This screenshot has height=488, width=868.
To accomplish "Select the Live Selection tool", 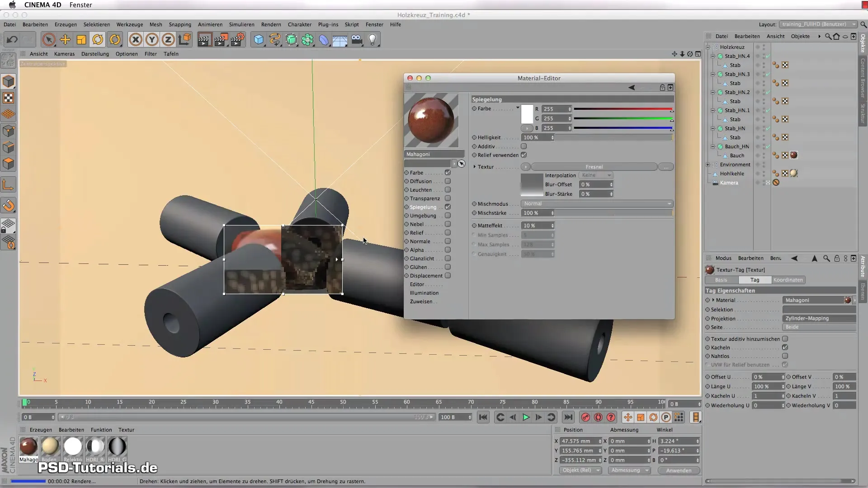I will pos(48,40).
